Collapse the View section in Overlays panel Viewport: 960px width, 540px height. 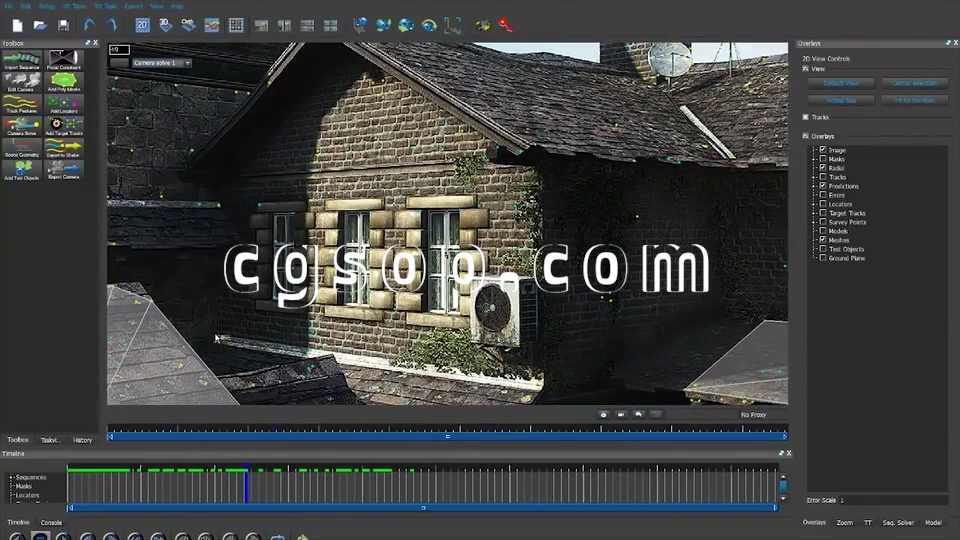click(806, 69)
